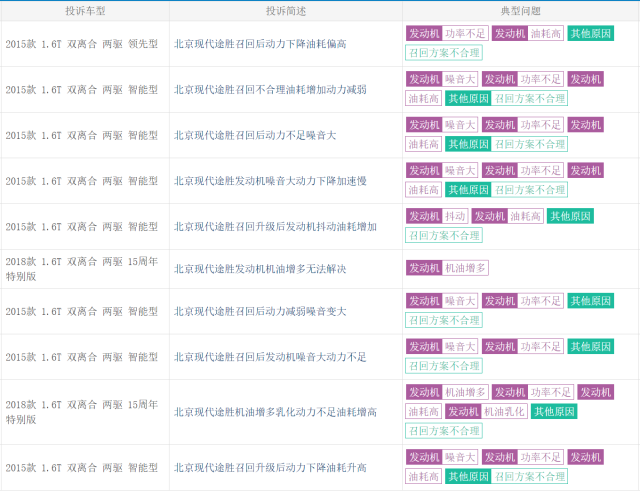Open complaint 北京现代途胜发动机噪音大动力下降加速慢
640x492 pixels.
click(270, 181)
